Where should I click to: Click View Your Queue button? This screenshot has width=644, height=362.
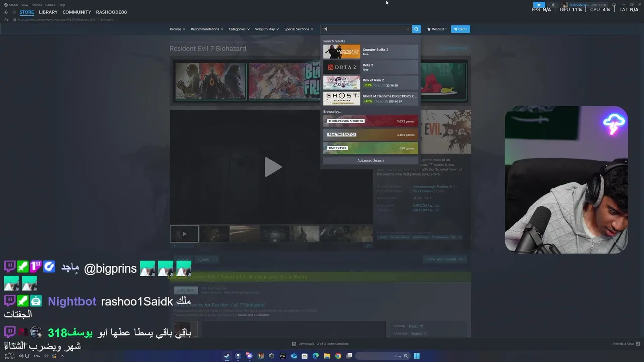[x=444, y=259]
